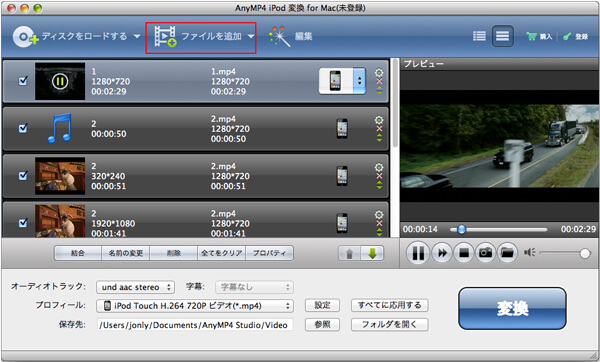Screen dimensions: 600x362
Task: Select the thumbnail of the 320*240 video
Action: pyautogui.click(x=60, y=176)
